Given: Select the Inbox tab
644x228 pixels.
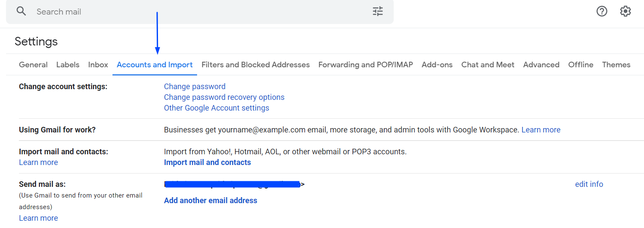Looking at the screenshot, I should coord(98,65).
